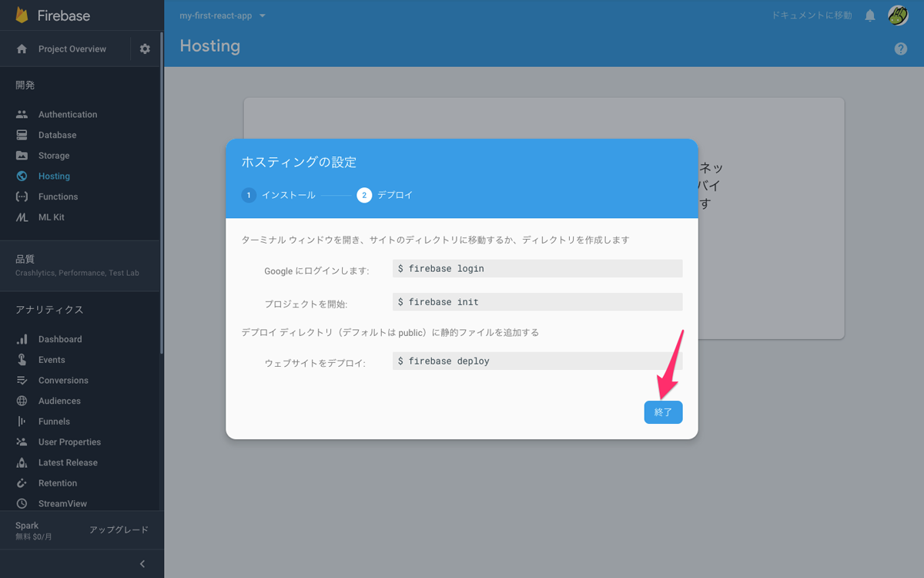The width and height of the screenshot is (924, 578).
Task: Click the Latest Release rocket icon
Action: (22, 462)
